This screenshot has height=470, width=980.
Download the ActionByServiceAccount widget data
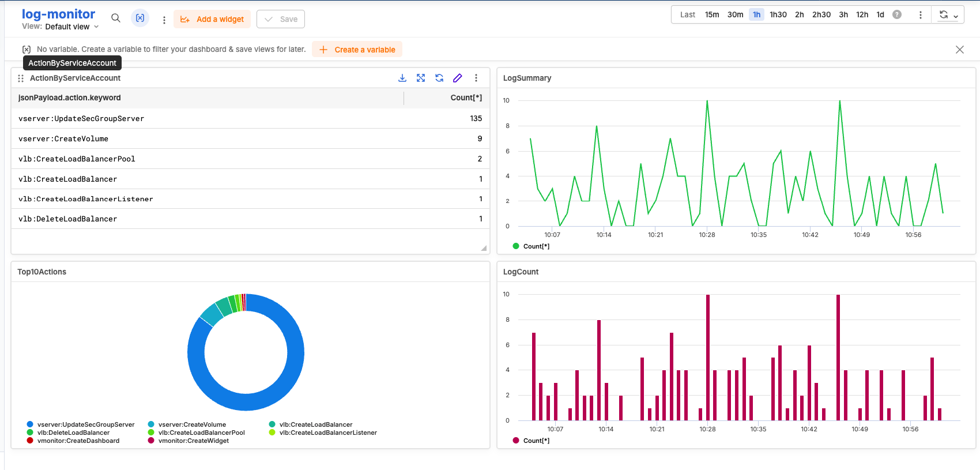point(402,78)
